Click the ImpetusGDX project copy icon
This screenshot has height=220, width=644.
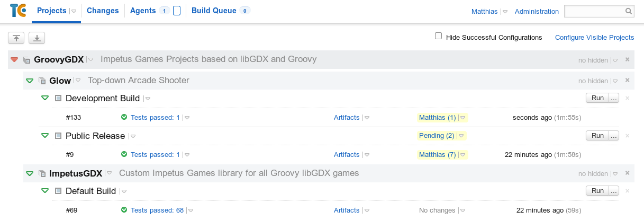point(42,173)
